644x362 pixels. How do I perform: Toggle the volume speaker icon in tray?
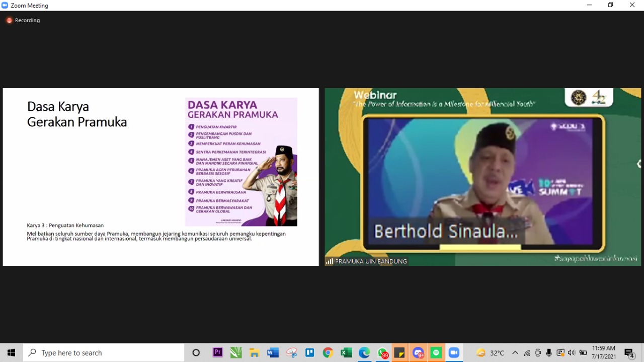(x=572, y=352)
